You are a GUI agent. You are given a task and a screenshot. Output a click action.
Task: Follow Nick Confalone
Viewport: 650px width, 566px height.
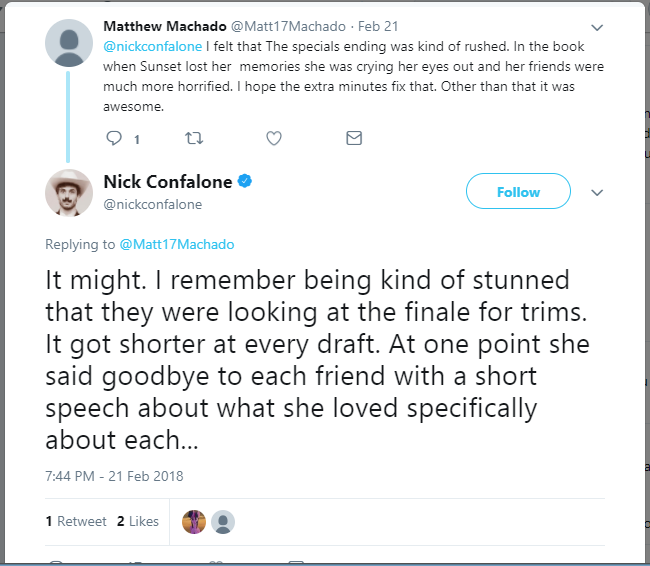click(x=518, y=192)
